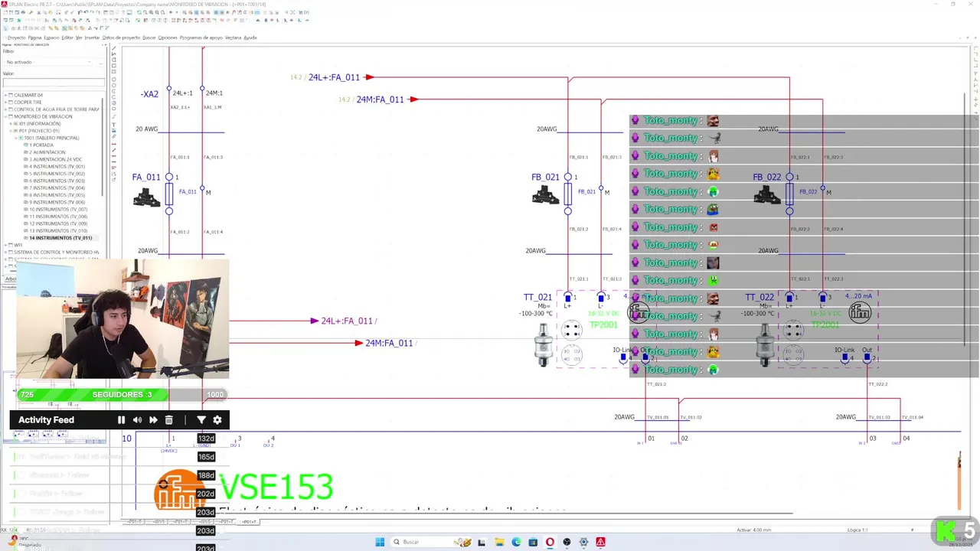Viewport: 980px width, 551px height.
Task: Open the Insertar menu
Action: click(92, 37)
